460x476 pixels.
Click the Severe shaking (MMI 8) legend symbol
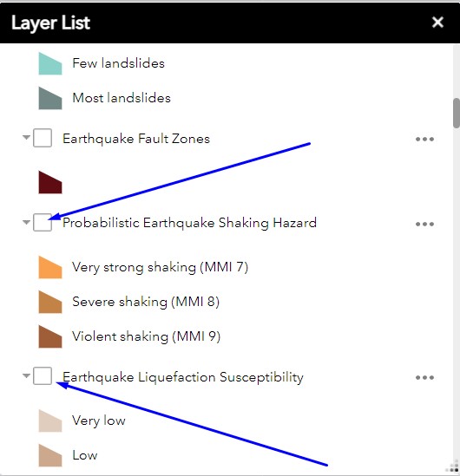pyautogui.click(x=50, y=302)
